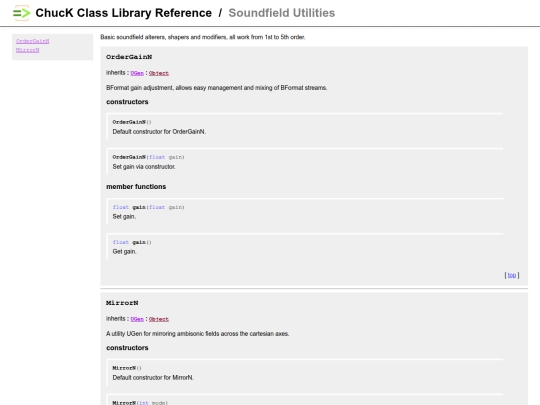Click the 'Basic soundfield alterers' intro text
This screenshot has width=540, height=405.
pyautogui.click(x=203, y=37)
